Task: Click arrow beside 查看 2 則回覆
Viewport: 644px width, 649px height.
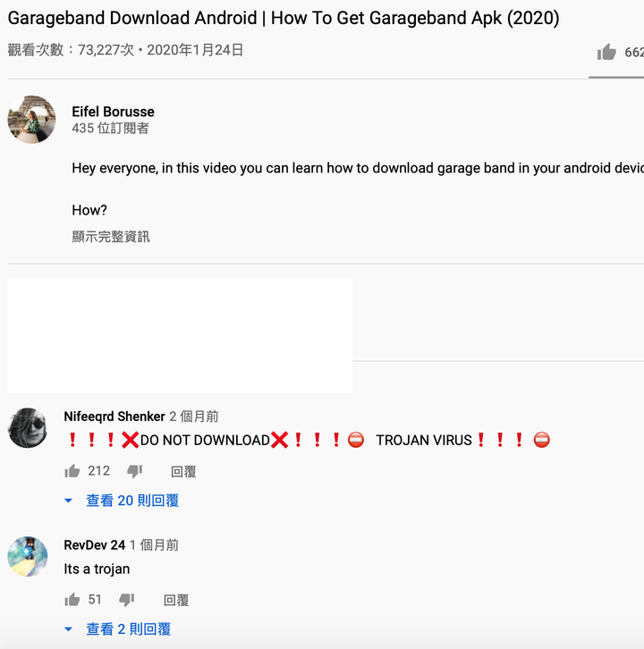Action: [x=68, y=629]
